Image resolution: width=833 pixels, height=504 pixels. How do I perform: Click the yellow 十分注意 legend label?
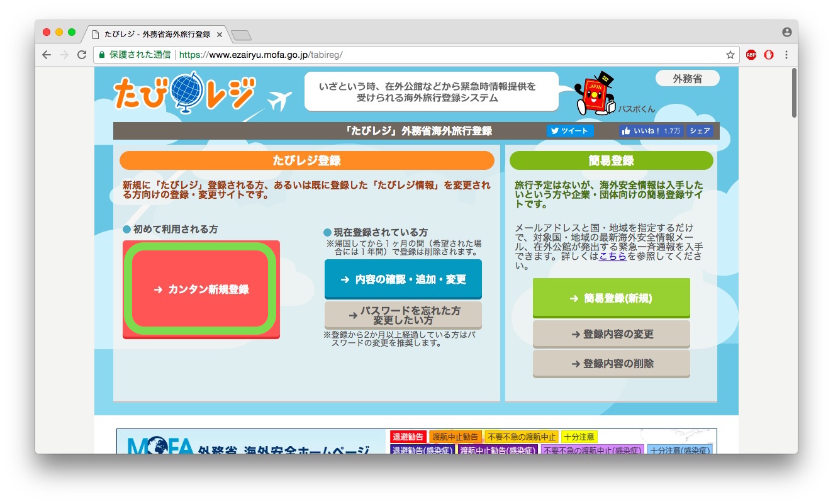point(579,437)
